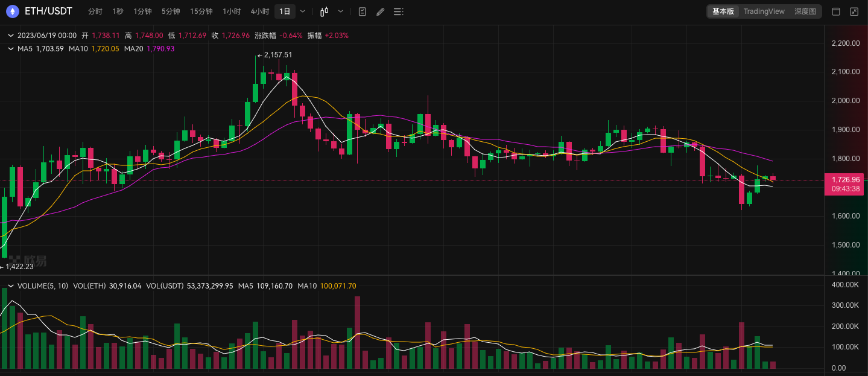Collapse the MA5 indicator row chevron
This screenshot has height=376, width=868.
coord(11,49)
